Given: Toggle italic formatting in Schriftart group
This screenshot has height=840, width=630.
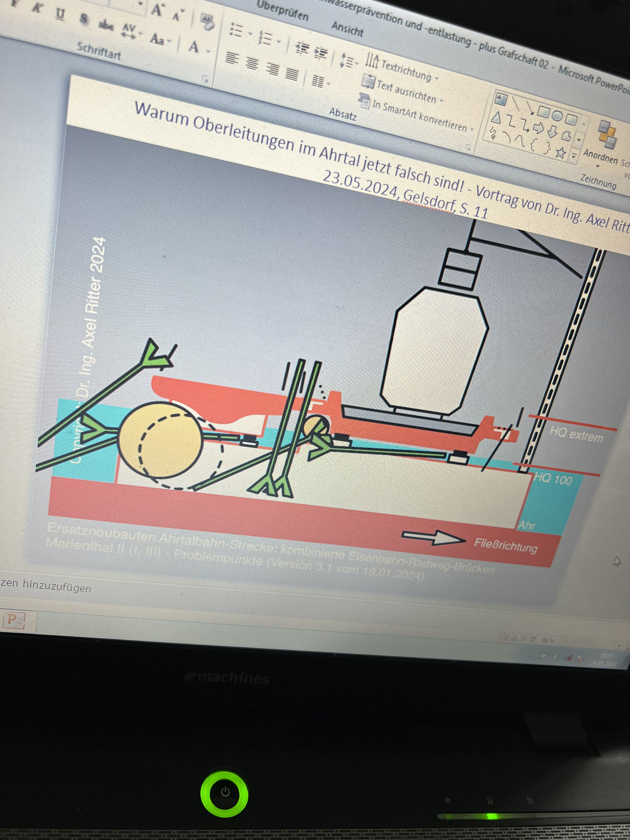Looking at the screenshot, I should (38, 8).
